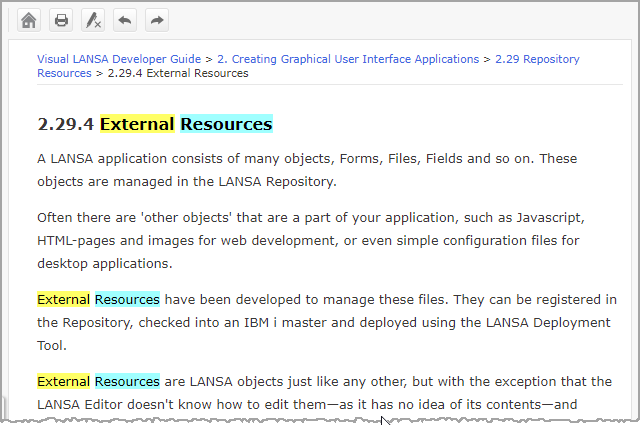Click the word 'Tool.' ending the paragraph

pyautogui.click(x=52, y=346)
